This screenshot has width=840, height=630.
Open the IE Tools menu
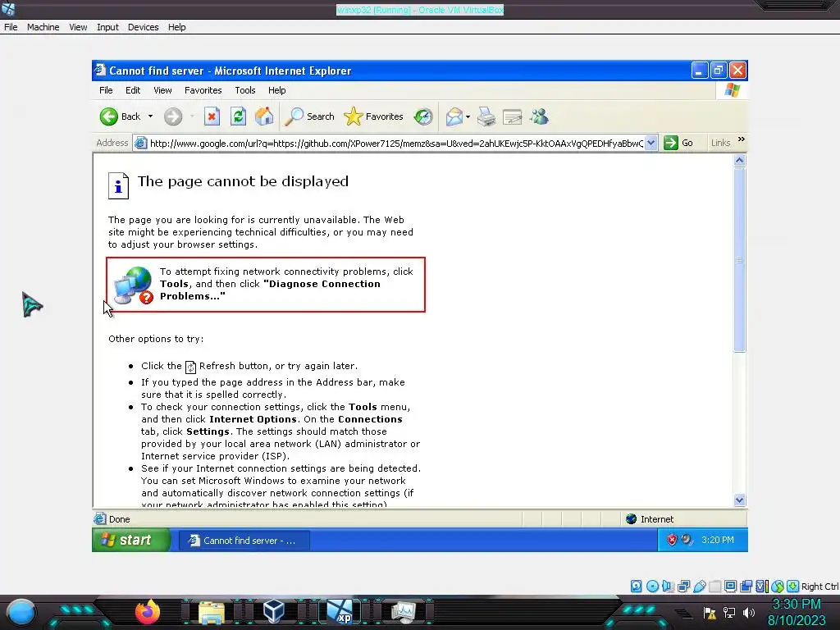pyautogui.click(x=244, y=90)
